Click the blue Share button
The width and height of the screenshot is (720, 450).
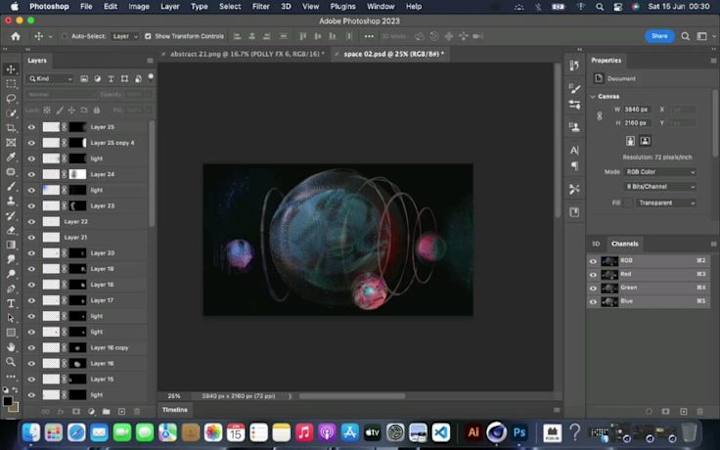(659, 36)
